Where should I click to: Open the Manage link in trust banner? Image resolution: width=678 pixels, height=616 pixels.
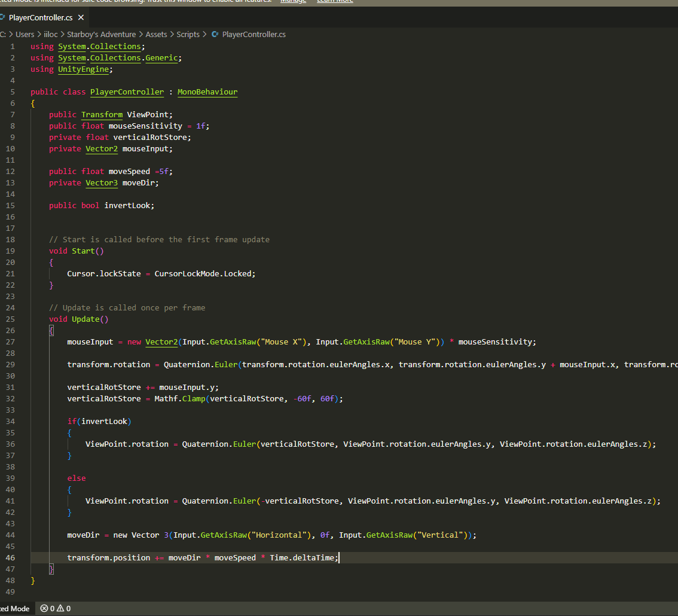click(293, 1)
